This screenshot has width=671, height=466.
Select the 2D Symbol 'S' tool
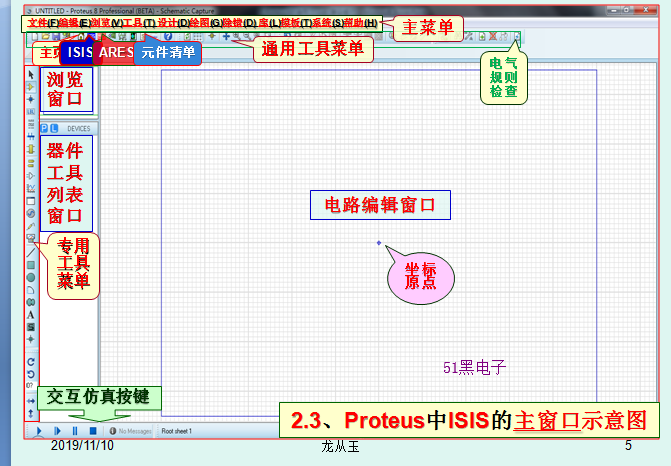(x=31, y=327)
